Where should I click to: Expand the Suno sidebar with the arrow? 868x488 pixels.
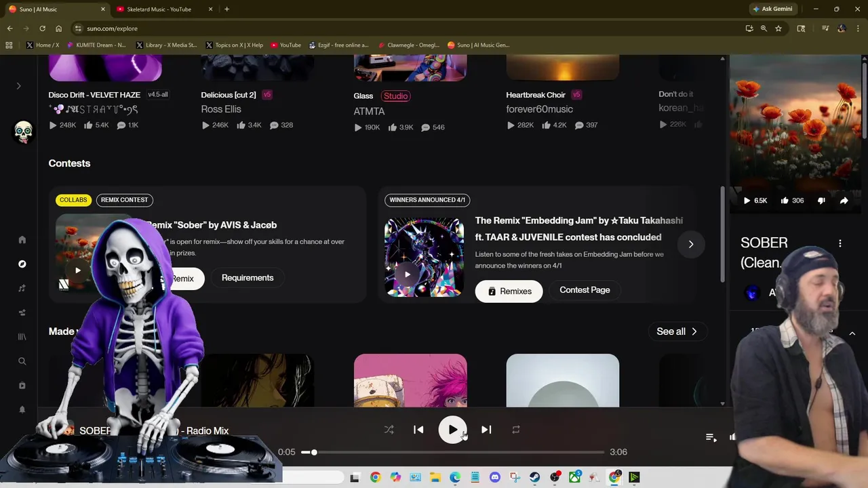(x=18, y=86)
